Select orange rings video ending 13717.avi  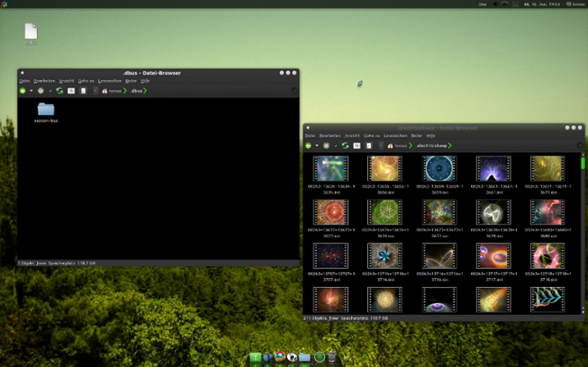point(494,256)
